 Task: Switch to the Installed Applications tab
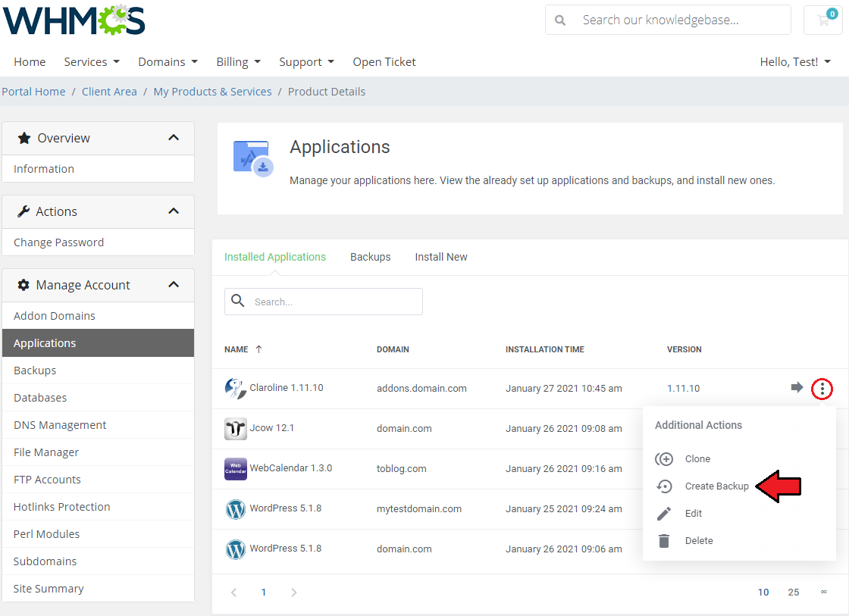pyautogui.click(x=275, y=257)
